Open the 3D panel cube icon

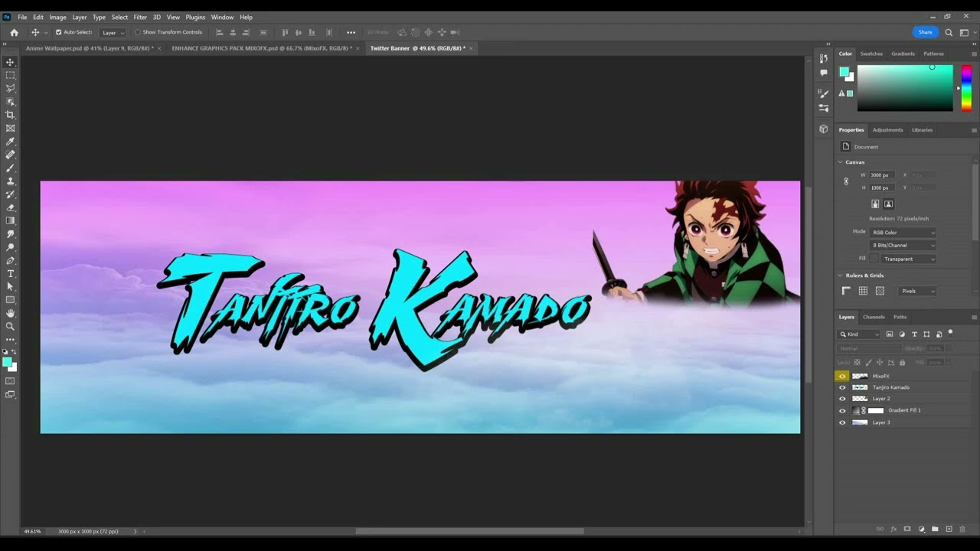click(x=823, y=129)
